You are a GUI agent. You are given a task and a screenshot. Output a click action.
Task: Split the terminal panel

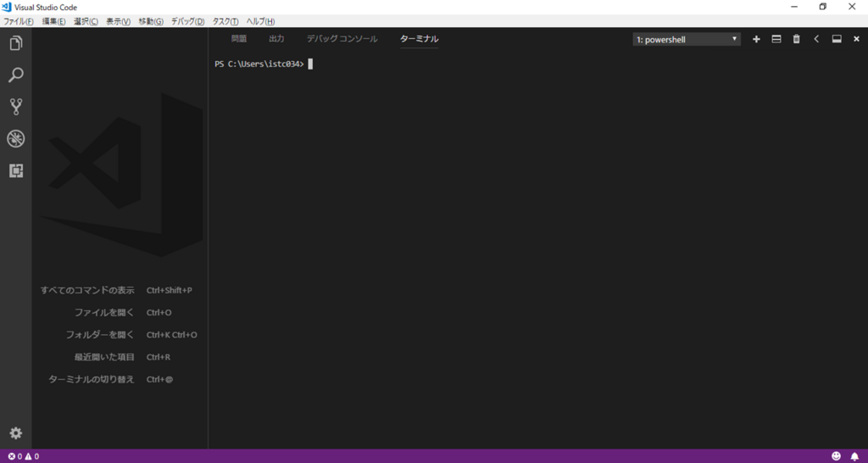coord(776,39)
